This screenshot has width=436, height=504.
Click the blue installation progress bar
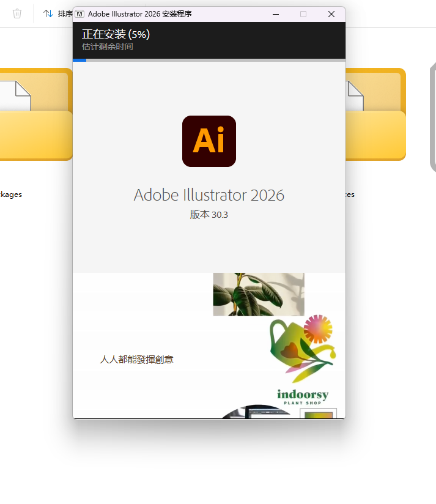click(x=79, y=60)
